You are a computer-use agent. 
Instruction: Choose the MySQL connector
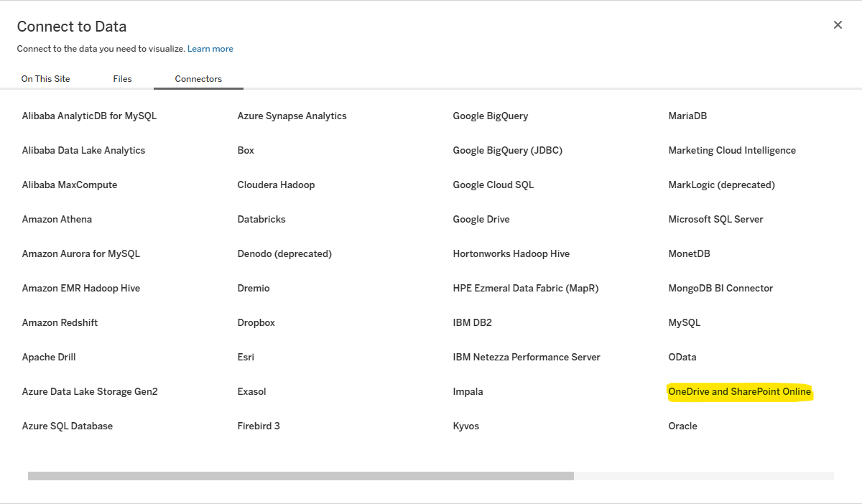tap(684, 322)
